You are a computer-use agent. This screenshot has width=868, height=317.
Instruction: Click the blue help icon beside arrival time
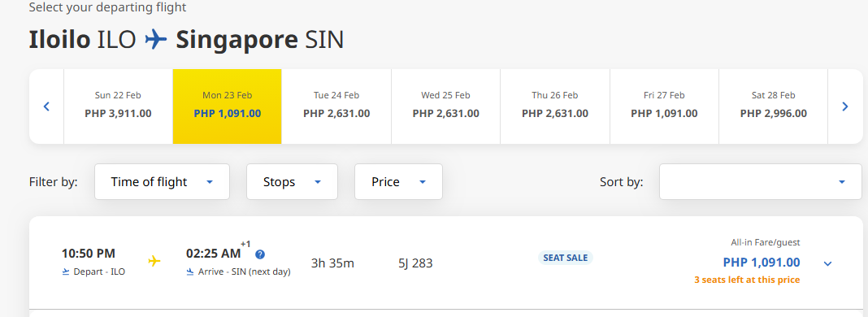click(x=259, y=254)
